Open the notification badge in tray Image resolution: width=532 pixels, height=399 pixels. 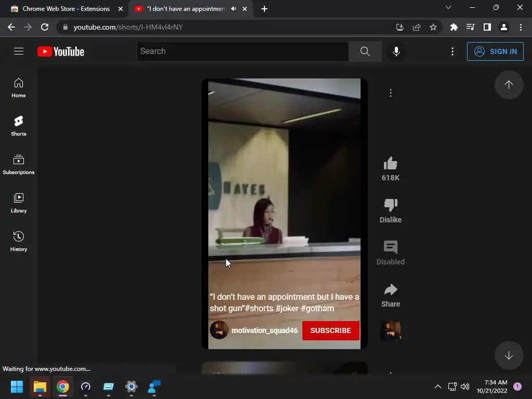pos(517,387)
